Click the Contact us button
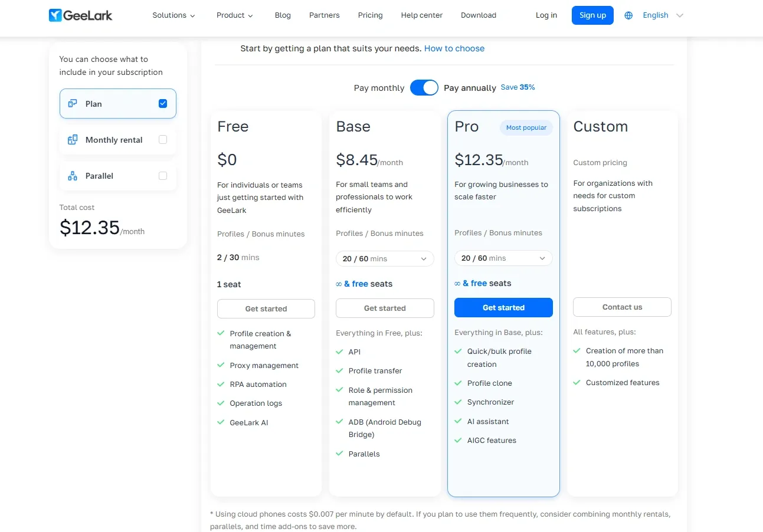Viewport: 763px width, 532px height. pos(622,307)
